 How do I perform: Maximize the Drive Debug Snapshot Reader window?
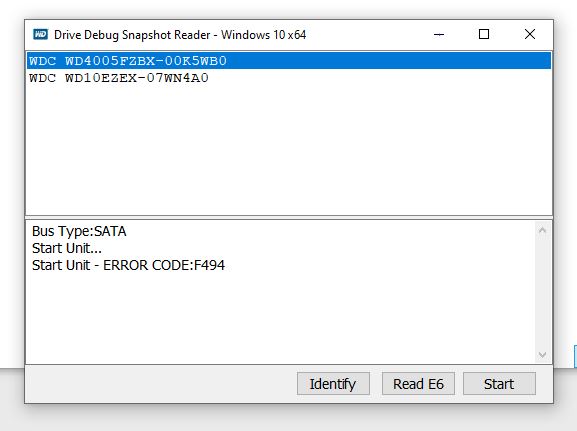[x=484, y=34]
